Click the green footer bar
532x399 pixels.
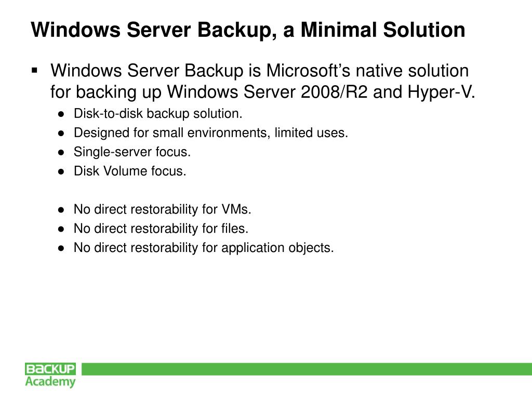307,369
